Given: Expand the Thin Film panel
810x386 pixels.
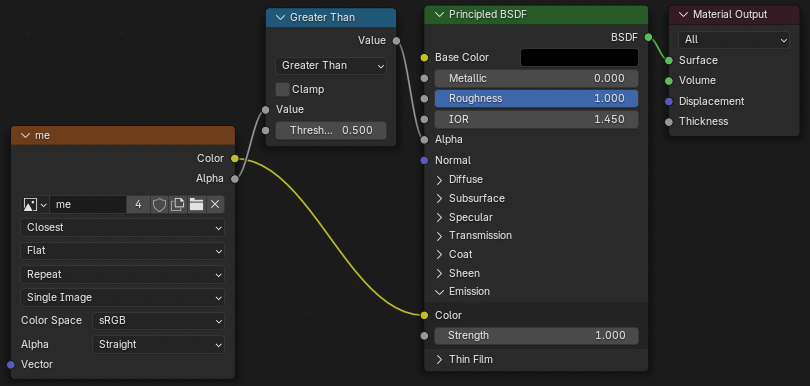Looking at the screenshot, I should 440,360.
